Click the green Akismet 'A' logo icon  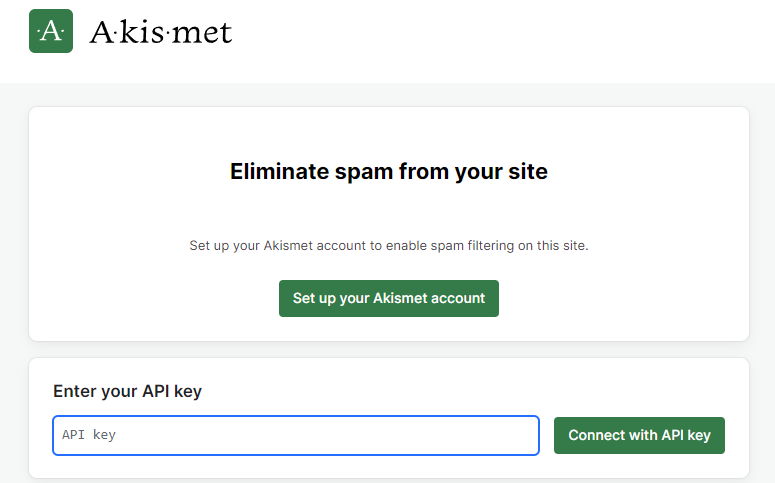[51, 31]
